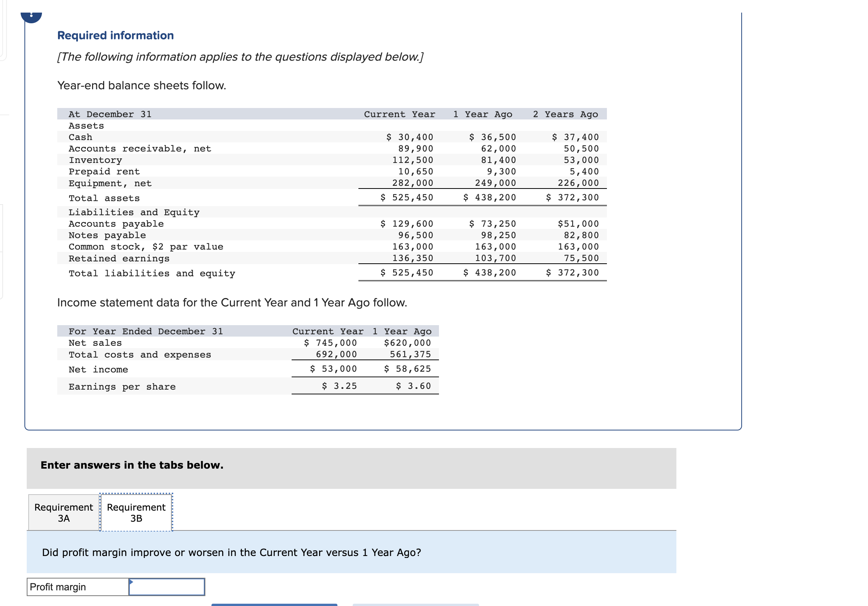The width and height of the screenshot is (868, 606).
Task: Select the Net sales figure $745,000
Action: [x=331, y=342]
